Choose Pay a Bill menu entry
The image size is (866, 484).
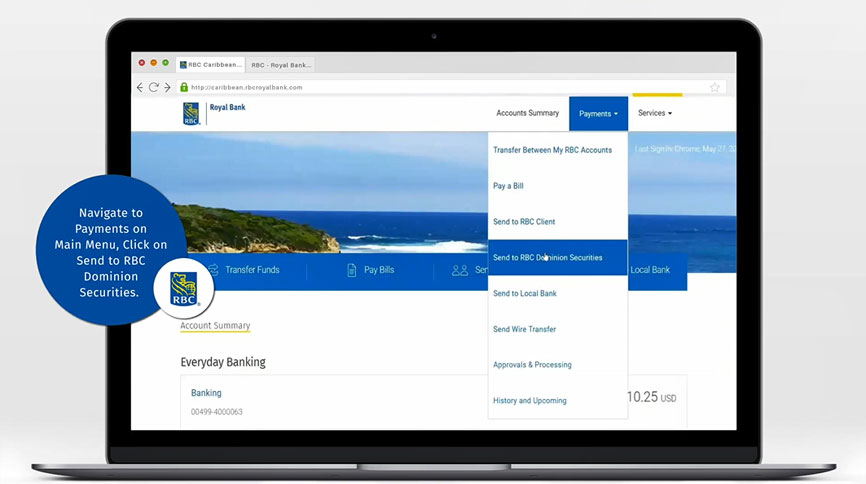558,186
